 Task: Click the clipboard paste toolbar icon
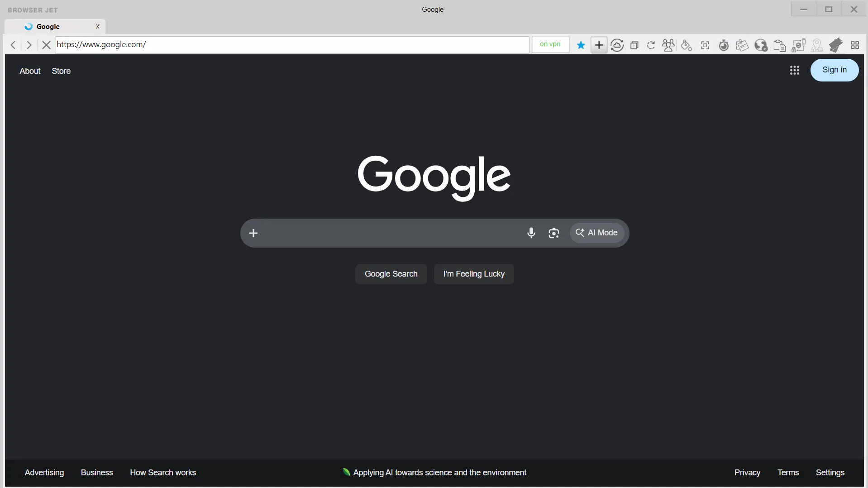coord(779,45)
